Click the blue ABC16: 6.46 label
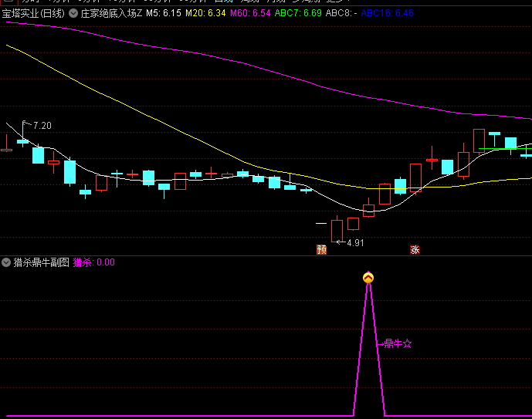Screen dimensions: 532x419 point(387,13)
